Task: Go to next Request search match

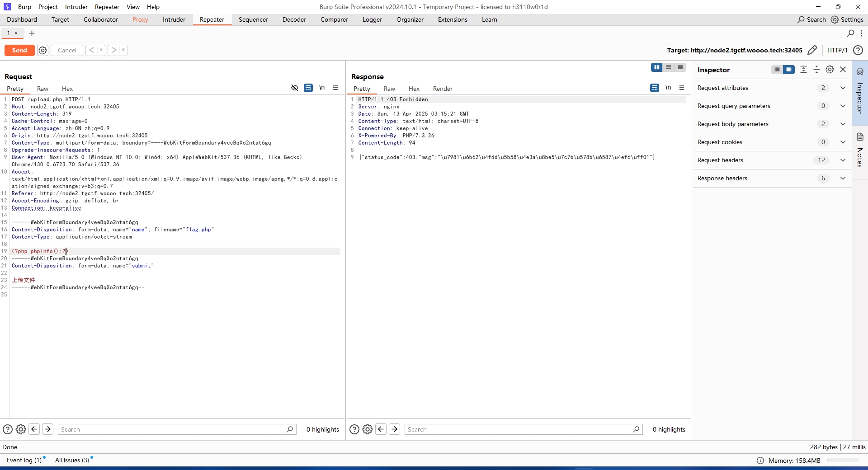Action: (x=47, y=429)
